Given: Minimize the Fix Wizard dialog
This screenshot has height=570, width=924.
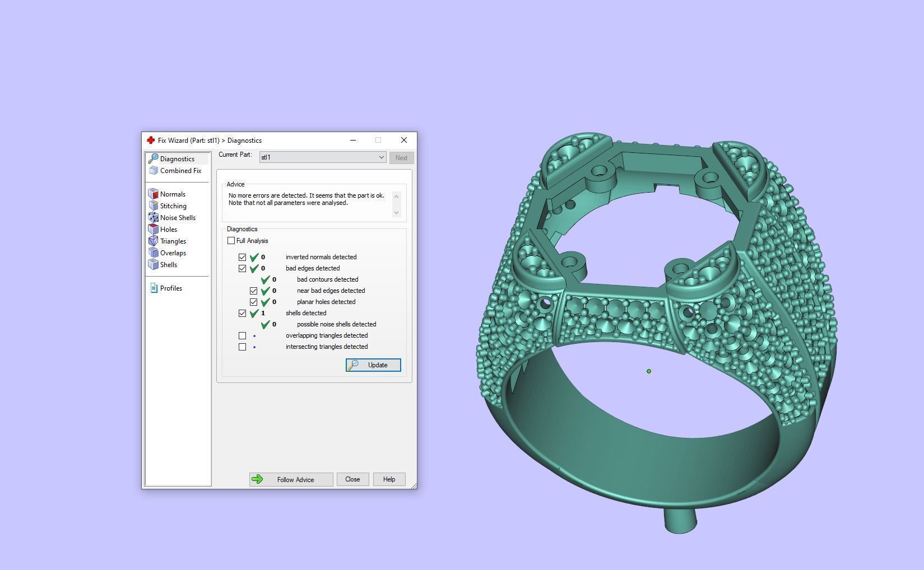Looking at the screenshot, I should (353, 140).
